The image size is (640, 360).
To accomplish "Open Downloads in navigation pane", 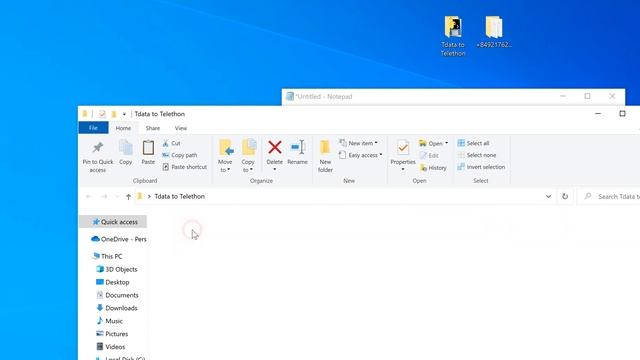I will (117, 308).
